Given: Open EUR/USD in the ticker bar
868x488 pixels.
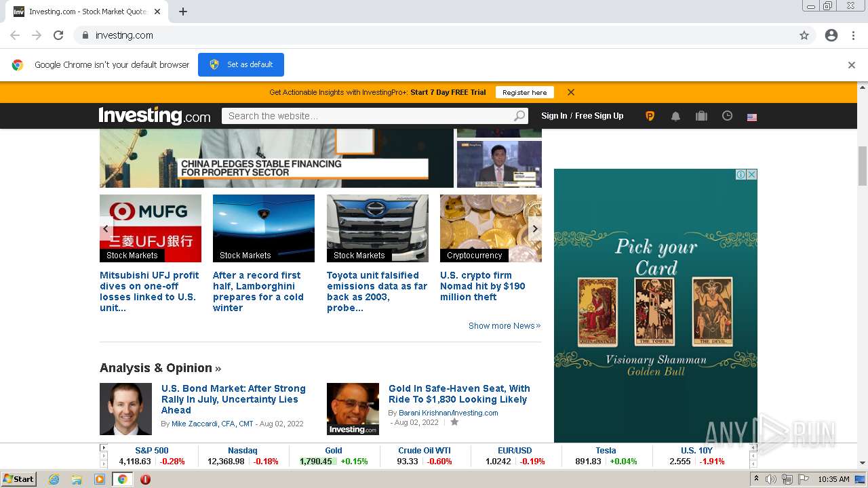Looking at the screenshot, I should click(x=515, y=450).
